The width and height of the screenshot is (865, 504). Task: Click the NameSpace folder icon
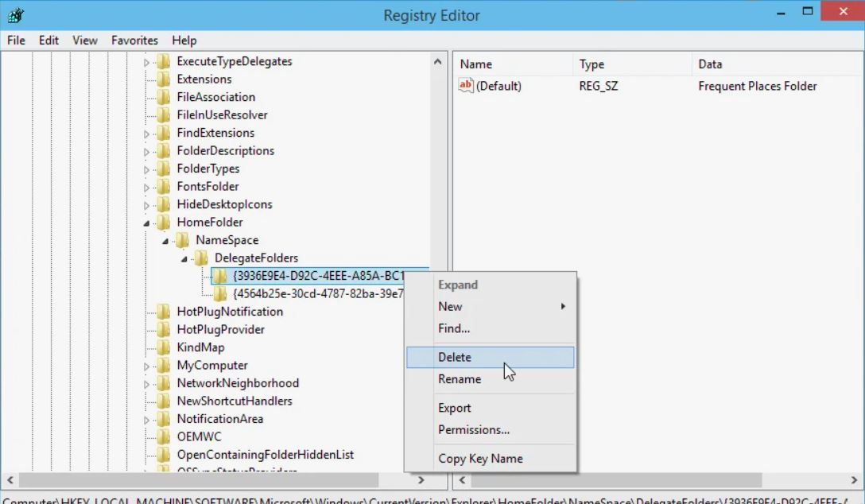click(183, 240)
